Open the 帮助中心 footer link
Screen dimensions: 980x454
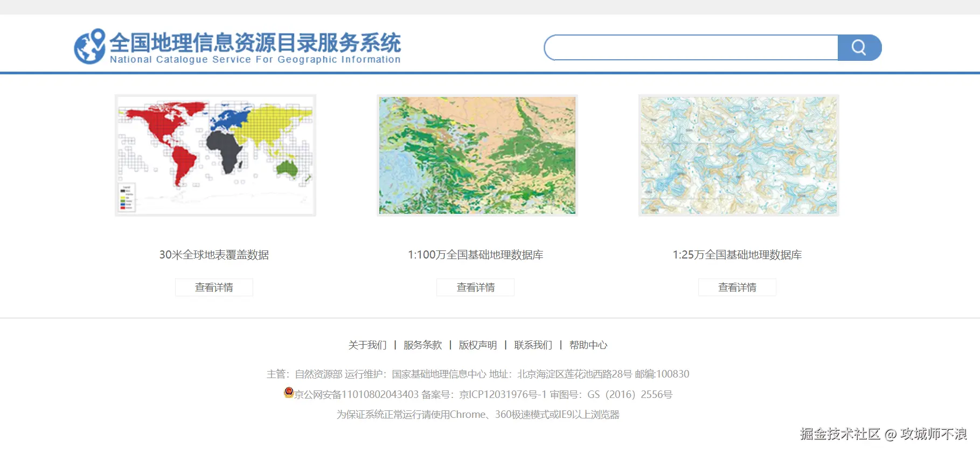[x=588, y=345]
